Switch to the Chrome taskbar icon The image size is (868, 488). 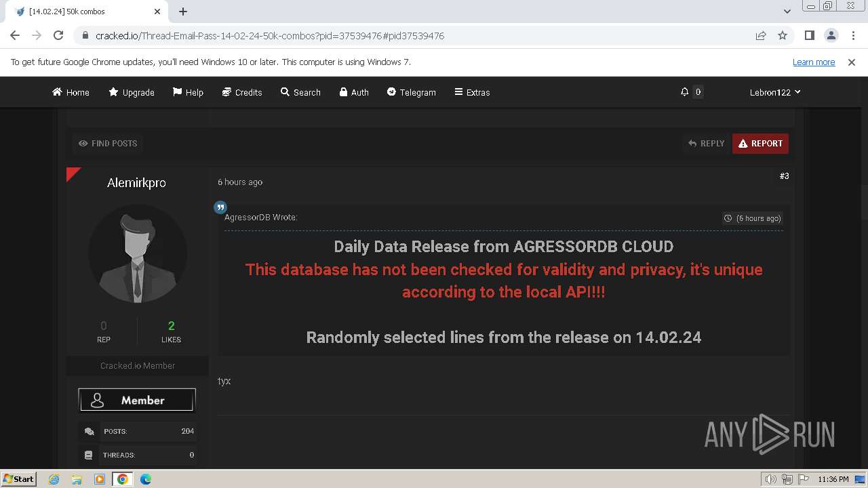pyautogui.click(x=122, y=479)
